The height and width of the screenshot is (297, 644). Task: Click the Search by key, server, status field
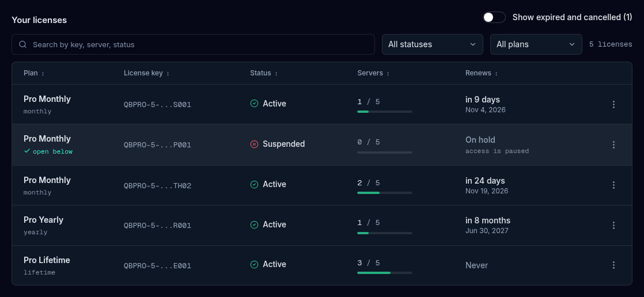click(x=193, y=44)
